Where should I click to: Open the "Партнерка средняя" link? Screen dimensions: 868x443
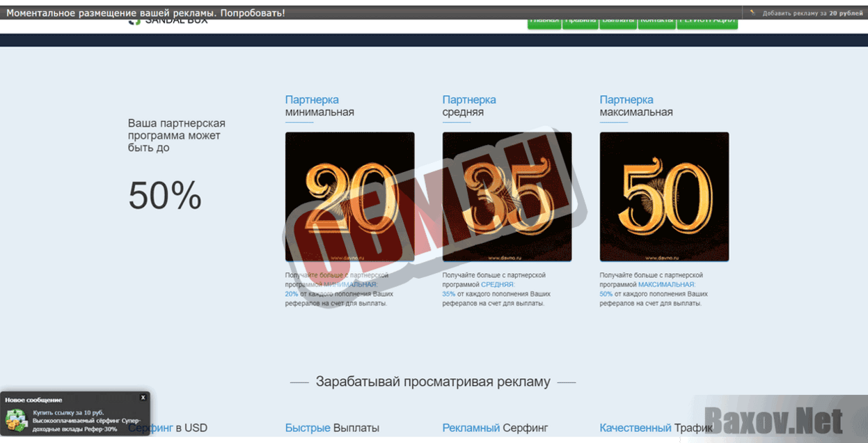point(469,99)
